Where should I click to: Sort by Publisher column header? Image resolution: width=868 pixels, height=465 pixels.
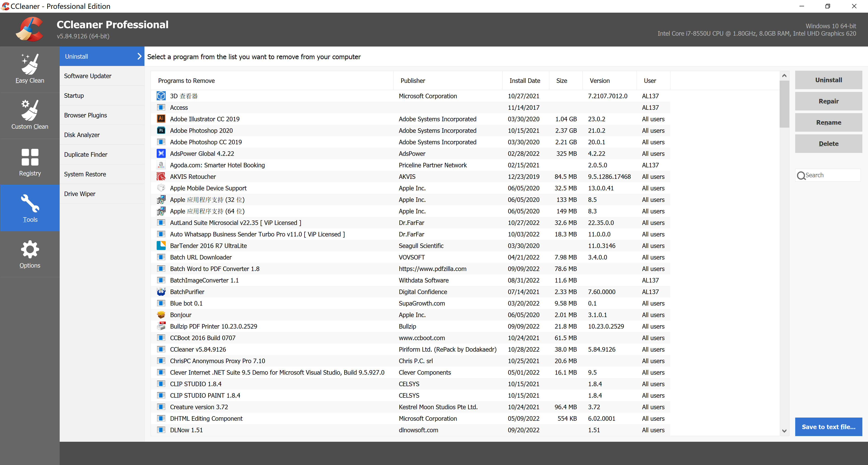click(448, 80)
